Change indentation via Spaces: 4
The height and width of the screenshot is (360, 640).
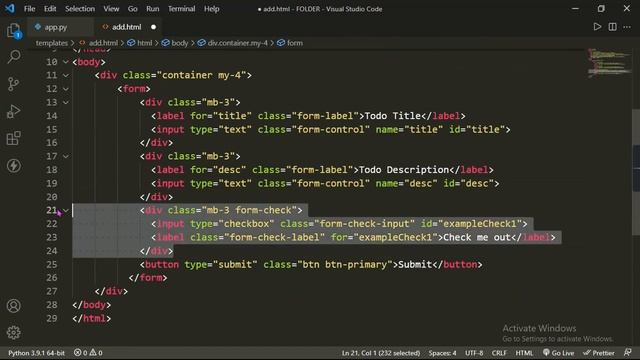442,353
